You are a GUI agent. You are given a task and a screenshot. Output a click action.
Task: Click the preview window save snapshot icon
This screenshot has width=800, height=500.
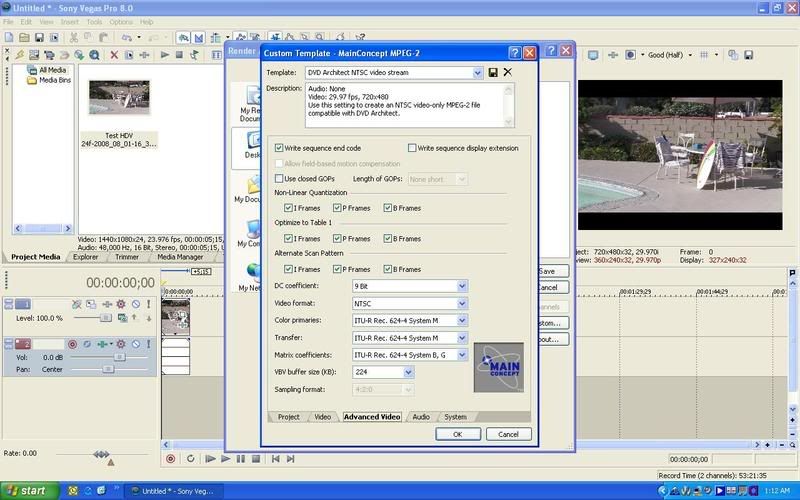click(x=748, y=55)
